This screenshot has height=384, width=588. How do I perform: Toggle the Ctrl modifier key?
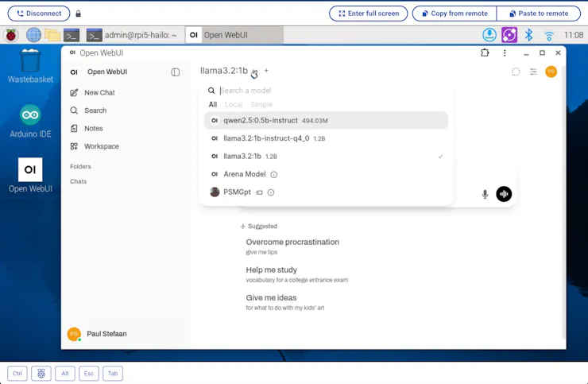17,374
